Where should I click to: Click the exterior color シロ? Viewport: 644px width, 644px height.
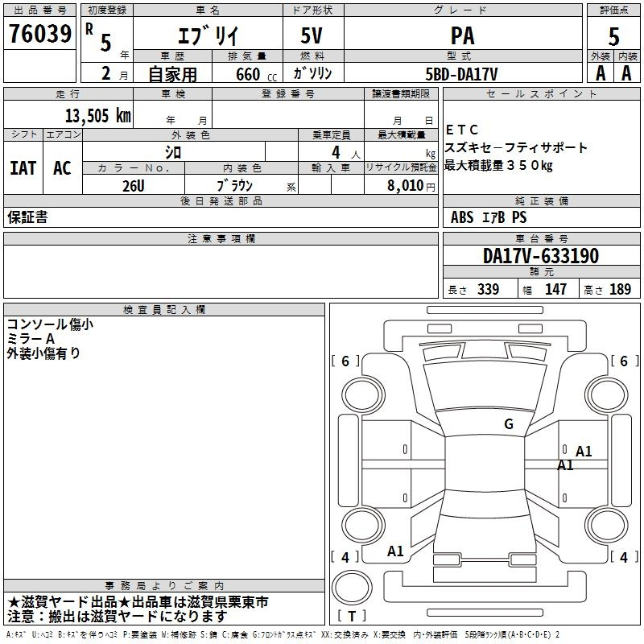173,152
